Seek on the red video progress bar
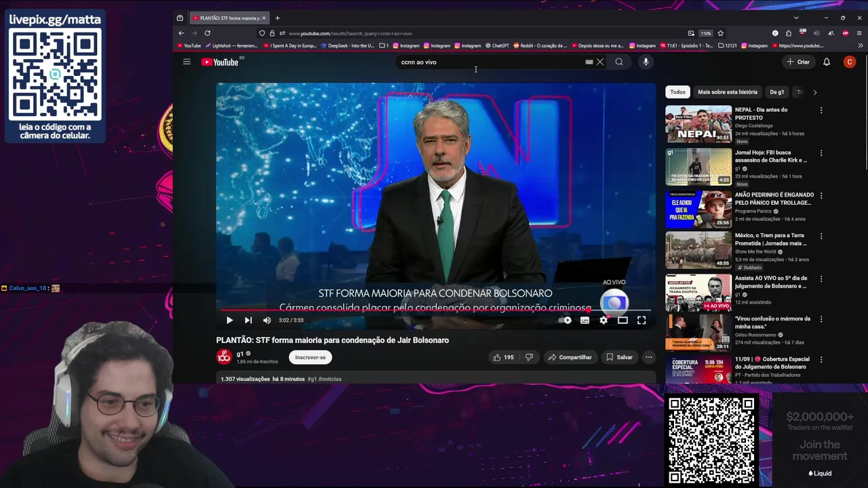Image resolution: width=868 pixels, height=488 pixels. pos(404,310)
